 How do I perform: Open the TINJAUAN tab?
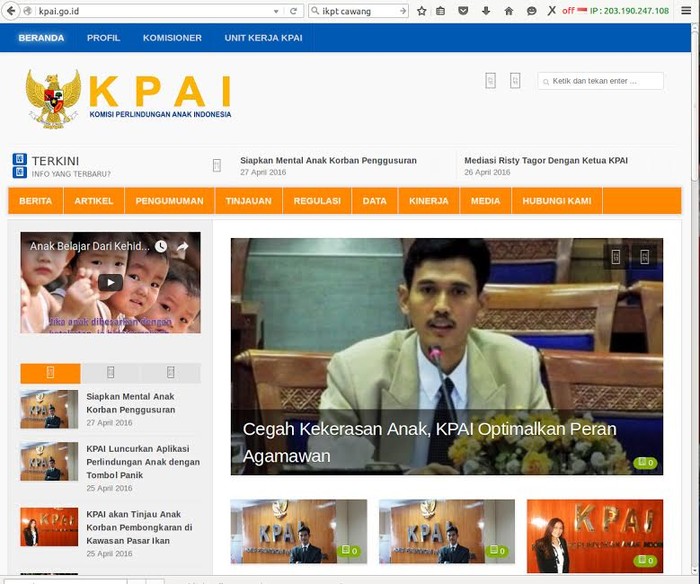click(248, 201)
